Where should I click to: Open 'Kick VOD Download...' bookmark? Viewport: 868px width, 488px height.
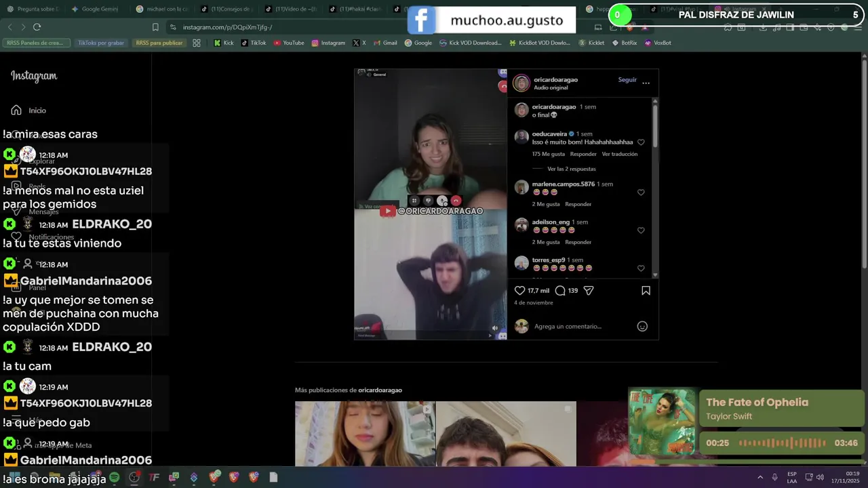tap(470, 43)
